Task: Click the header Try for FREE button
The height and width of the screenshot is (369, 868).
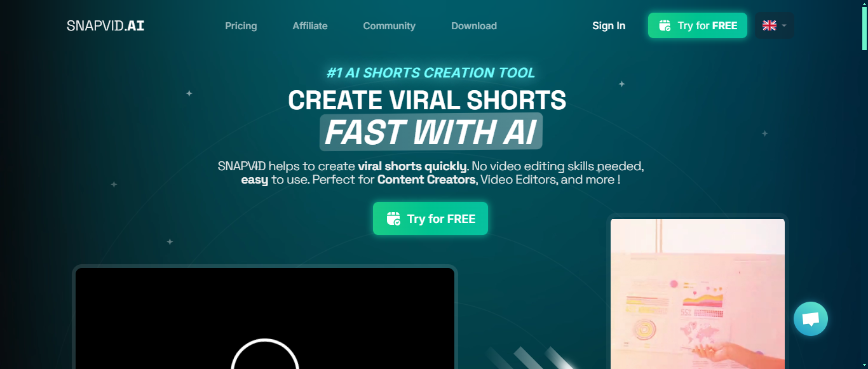Action: click(x=698, y=25)
